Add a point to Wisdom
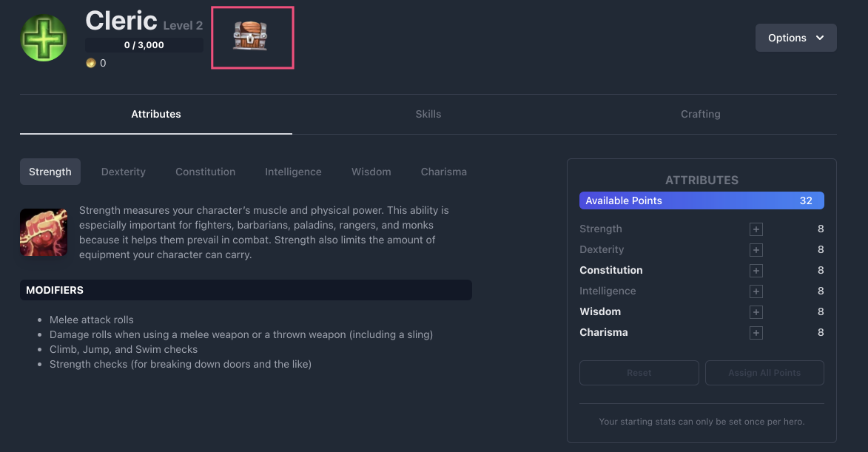This screenshot has width=868, height=452. click(756, 312)
